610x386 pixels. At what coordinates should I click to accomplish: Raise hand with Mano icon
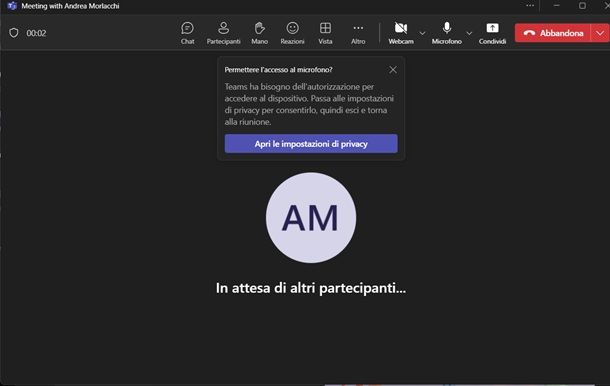click(x=259, y=33)
